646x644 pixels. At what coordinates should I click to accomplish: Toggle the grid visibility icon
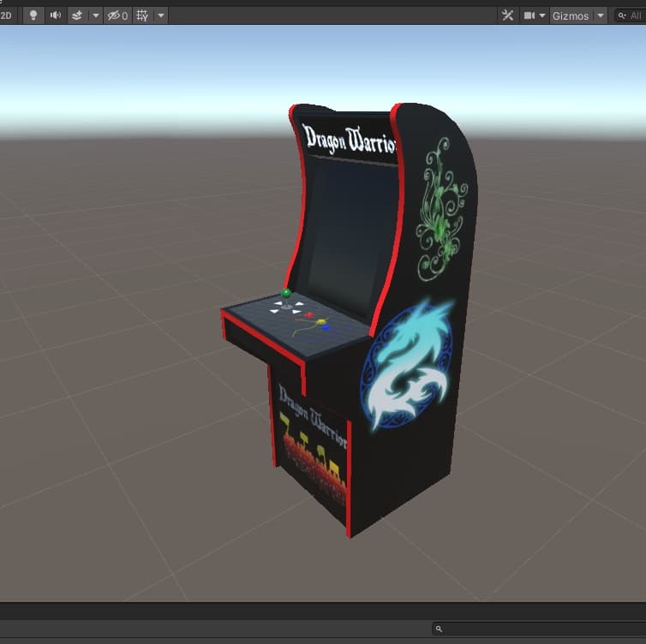(142, 15)
